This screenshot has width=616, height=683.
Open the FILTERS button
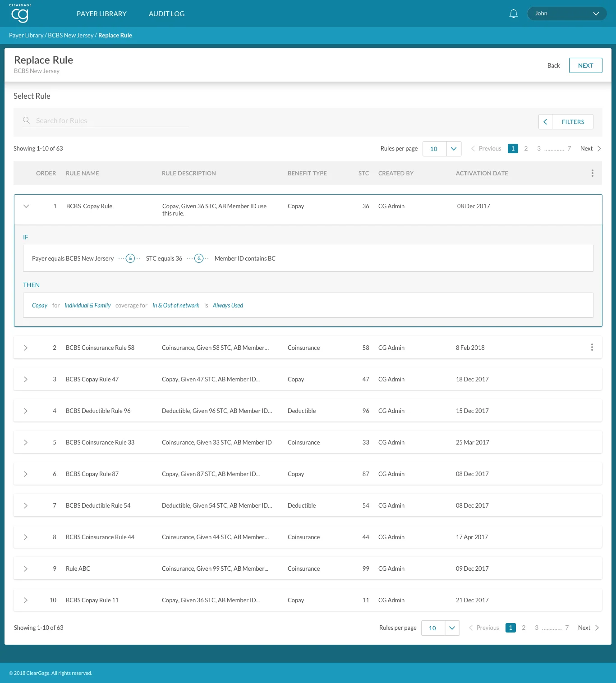coord(573,122)
